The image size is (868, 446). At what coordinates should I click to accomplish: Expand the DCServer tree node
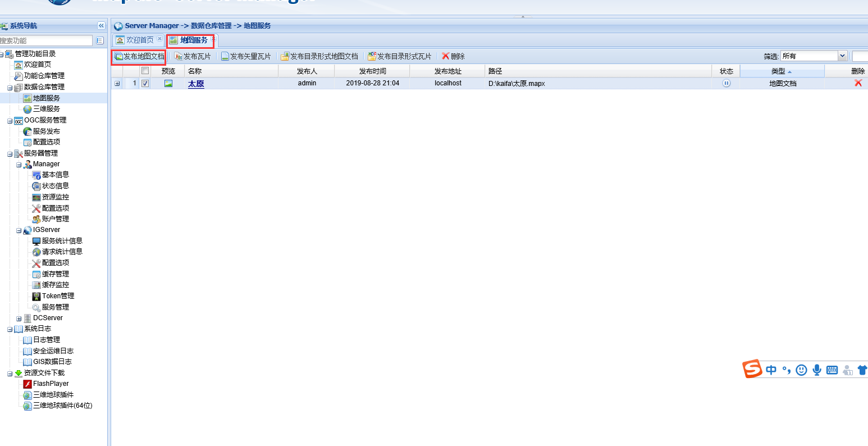pos(19,318)
